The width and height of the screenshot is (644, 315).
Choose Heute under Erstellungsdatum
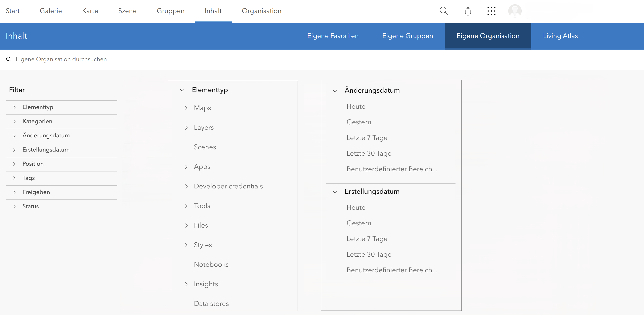click(x=356, y=207)
